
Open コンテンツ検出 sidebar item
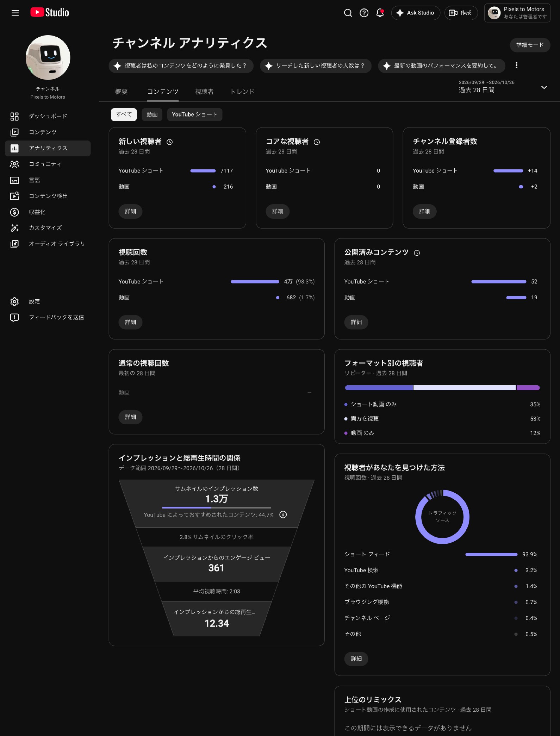pyautogui.click(x=48, y=196)
